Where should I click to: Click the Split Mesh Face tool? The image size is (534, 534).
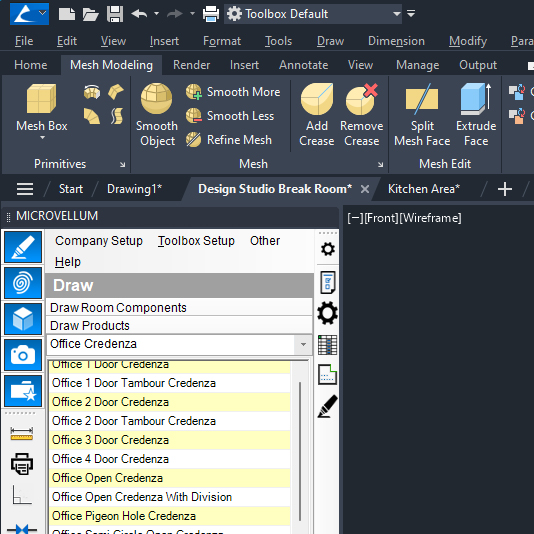point(422,114)
